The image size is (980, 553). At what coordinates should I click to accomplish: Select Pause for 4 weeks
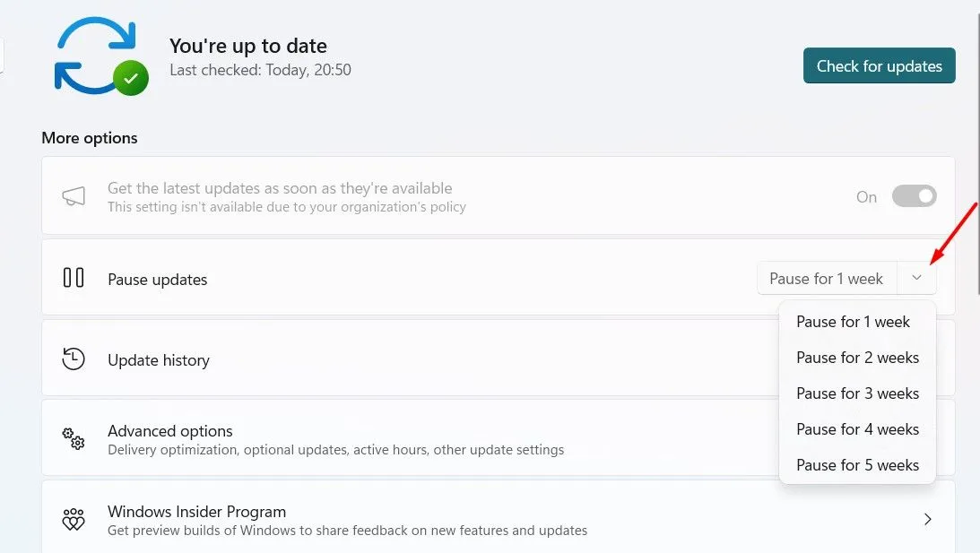point(857,429)
